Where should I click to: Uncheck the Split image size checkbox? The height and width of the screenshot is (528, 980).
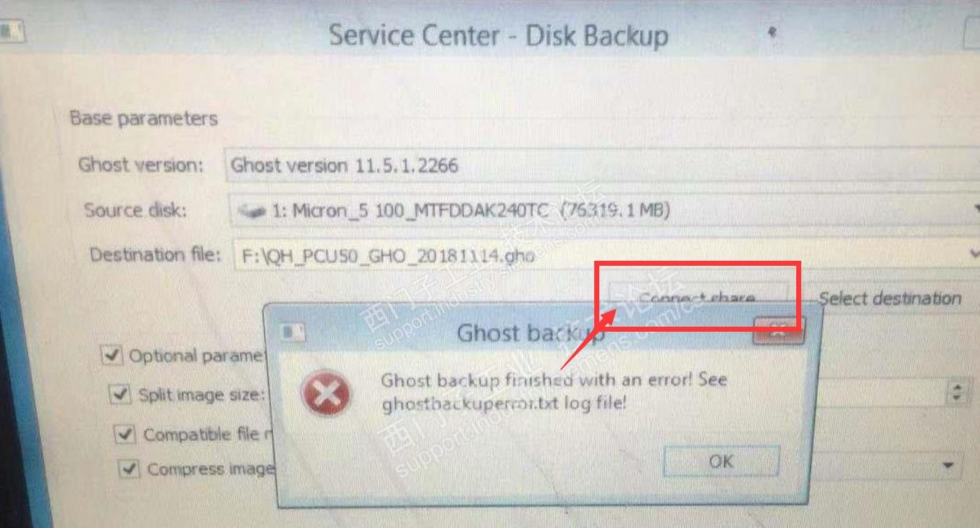click(x=119, y=395)
